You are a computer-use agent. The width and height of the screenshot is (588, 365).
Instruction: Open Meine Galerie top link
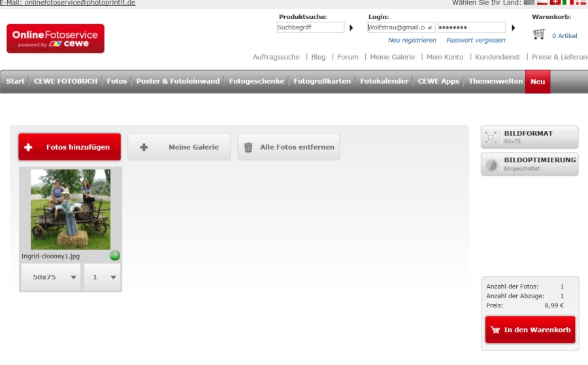tap(392, 57)
